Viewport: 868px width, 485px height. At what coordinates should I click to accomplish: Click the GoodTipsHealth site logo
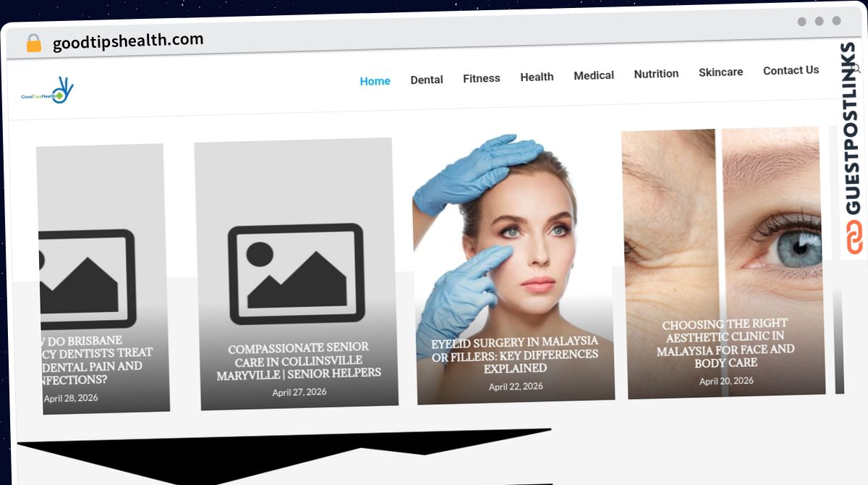pos(48,92)
